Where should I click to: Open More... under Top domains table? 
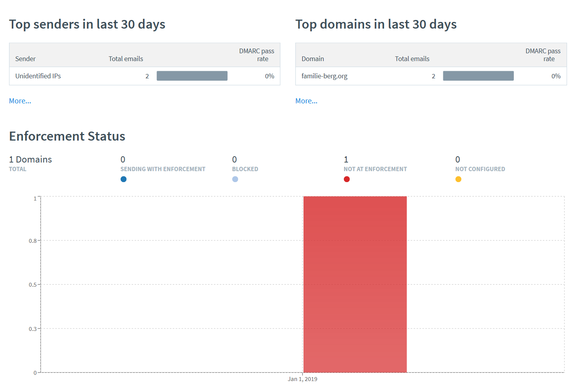[x=306, y=101]
